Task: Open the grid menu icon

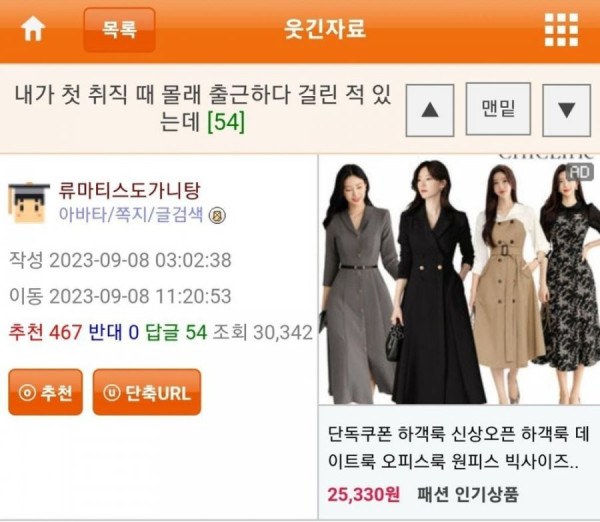Action: (561, 30)
